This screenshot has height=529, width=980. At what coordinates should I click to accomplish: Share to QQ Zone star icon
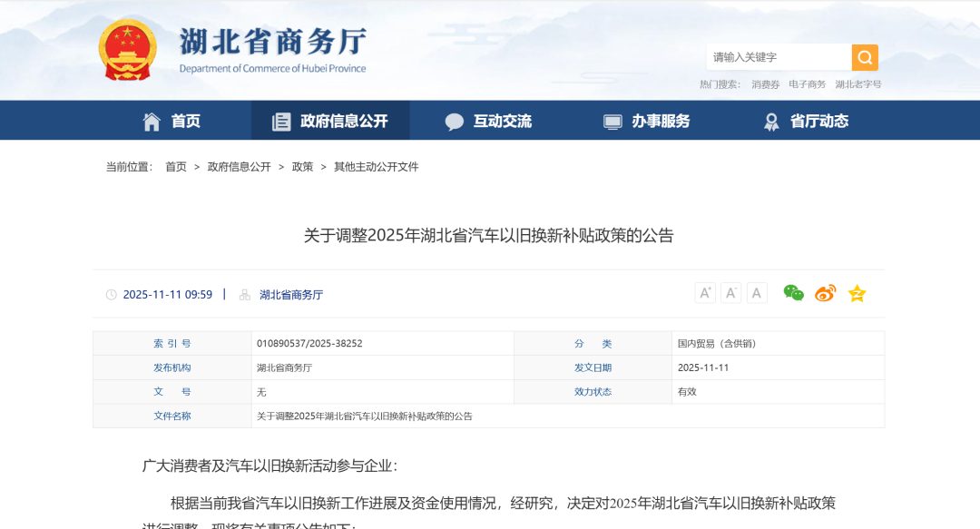857,293
